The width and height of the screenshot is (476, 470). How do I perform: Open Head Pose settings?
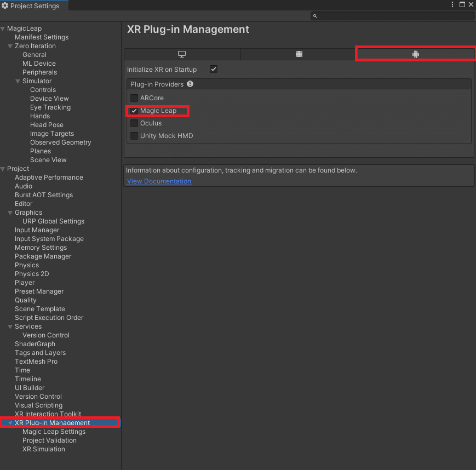47,125
